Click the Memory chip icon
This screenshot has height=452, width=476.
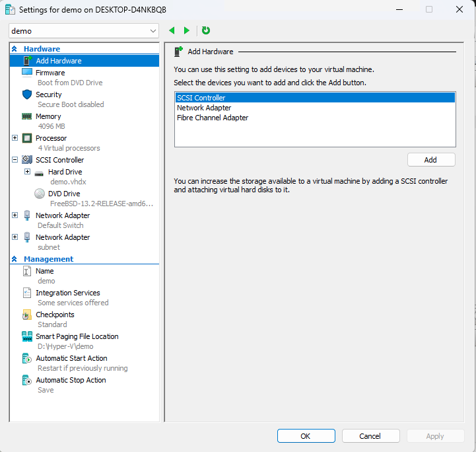coord(26,116)
